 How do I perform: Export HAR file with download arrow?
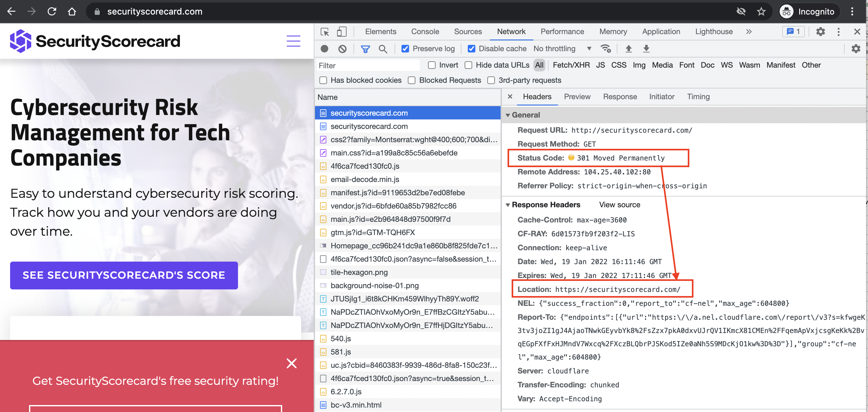point(646,49)
